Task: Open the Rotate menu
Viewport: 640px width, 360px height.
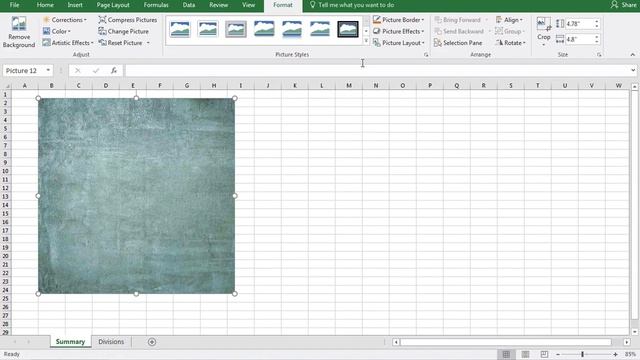Action: [x=511, y=42]
